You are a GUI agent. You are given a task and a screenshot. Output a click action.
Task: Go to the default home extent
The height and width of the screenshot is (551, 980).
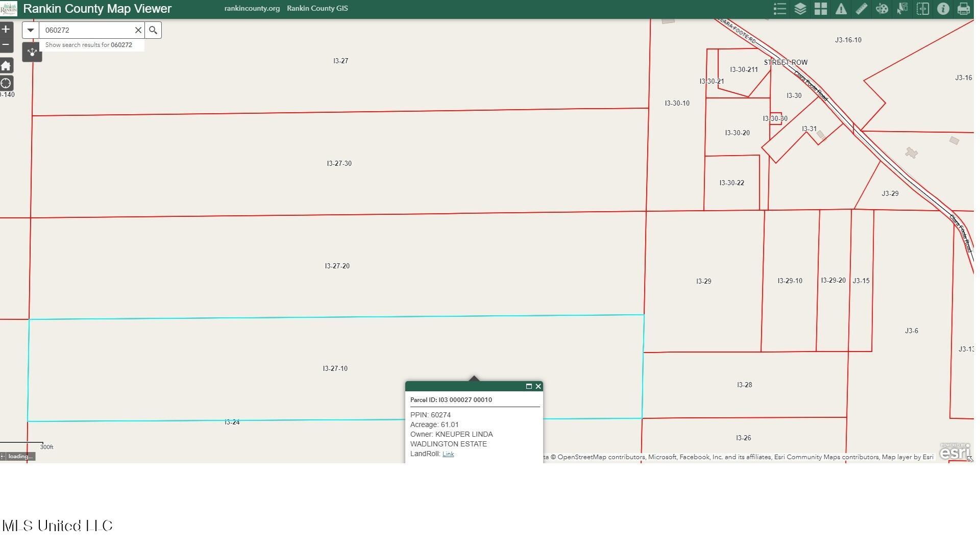6,66
